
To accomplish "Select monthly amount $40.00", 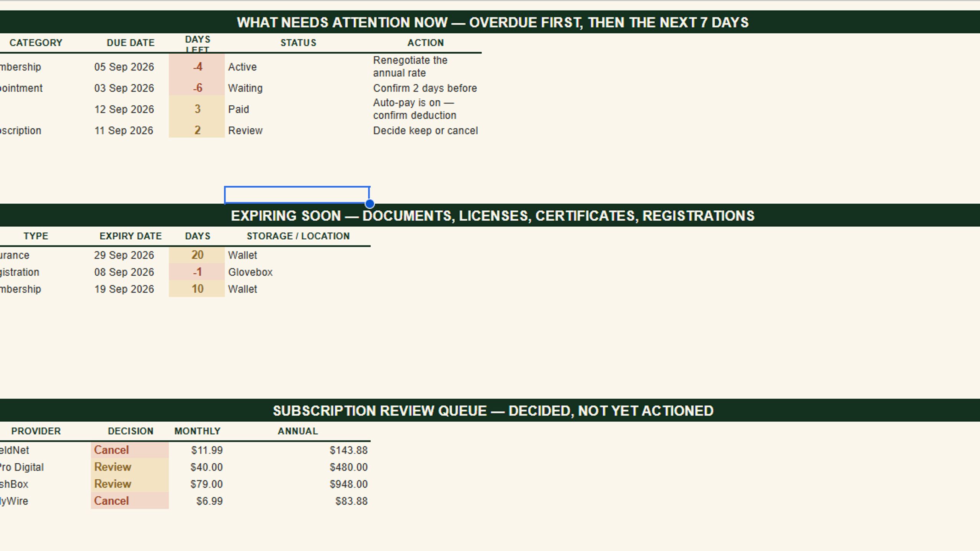I will pos(206,467).
